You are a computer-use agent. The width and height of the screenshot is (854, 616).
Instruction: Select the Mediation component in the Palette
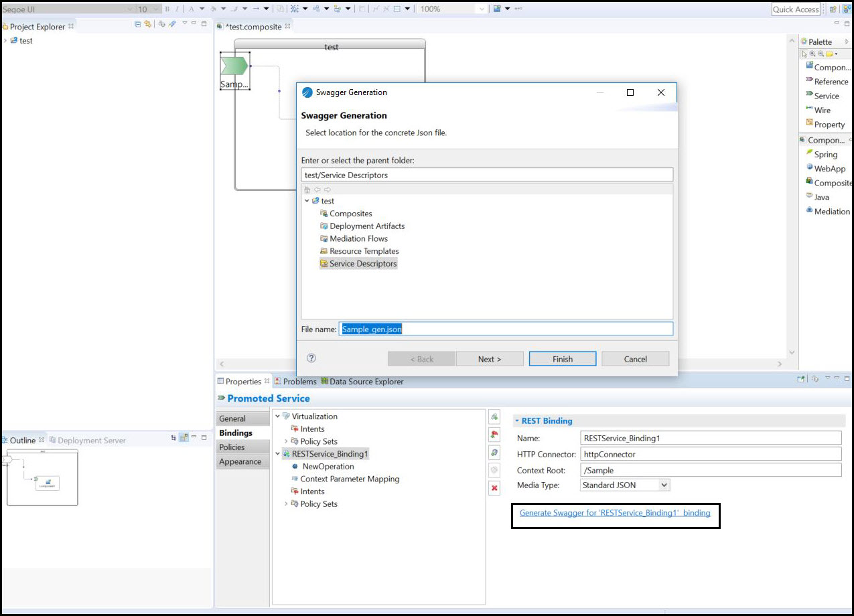pos(831,212)
